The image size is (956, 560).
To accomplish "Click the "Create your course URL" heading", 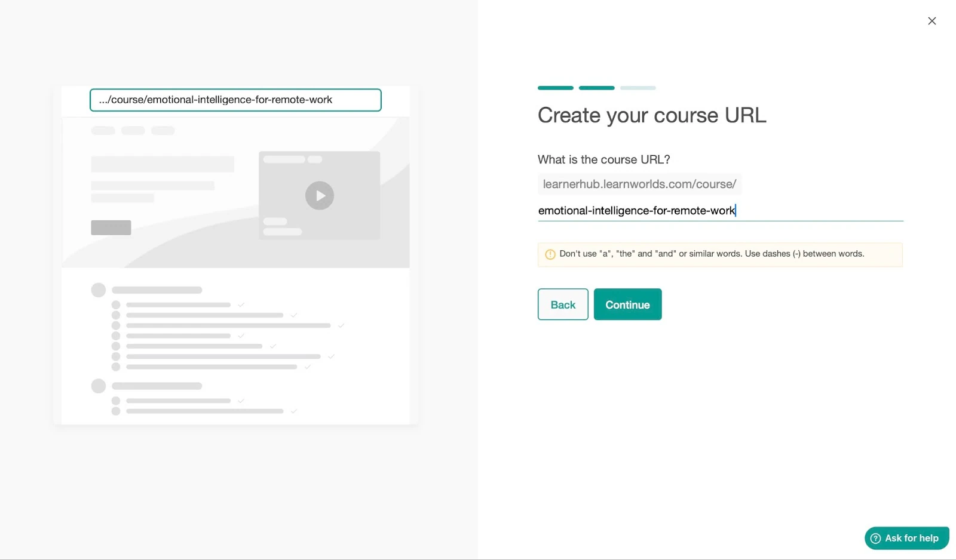I will coord(652,115).
